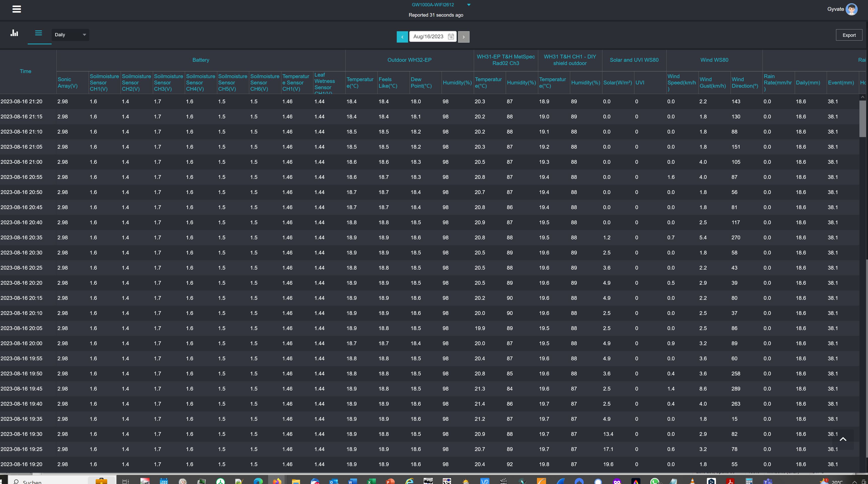Screen dimensions: 868x484
Task: Open Firefox from the taskbar
Action: [277, 481]
